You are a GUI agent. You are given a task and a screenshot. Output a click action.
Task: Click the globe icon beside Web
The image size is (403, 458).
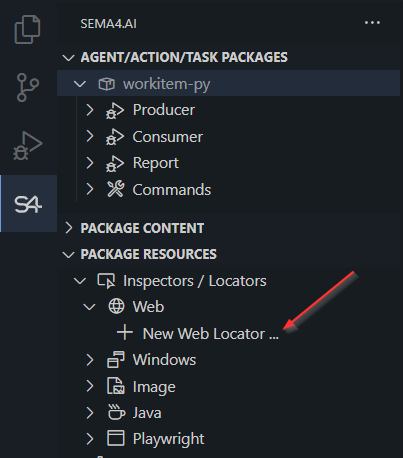tap(116, 306)
